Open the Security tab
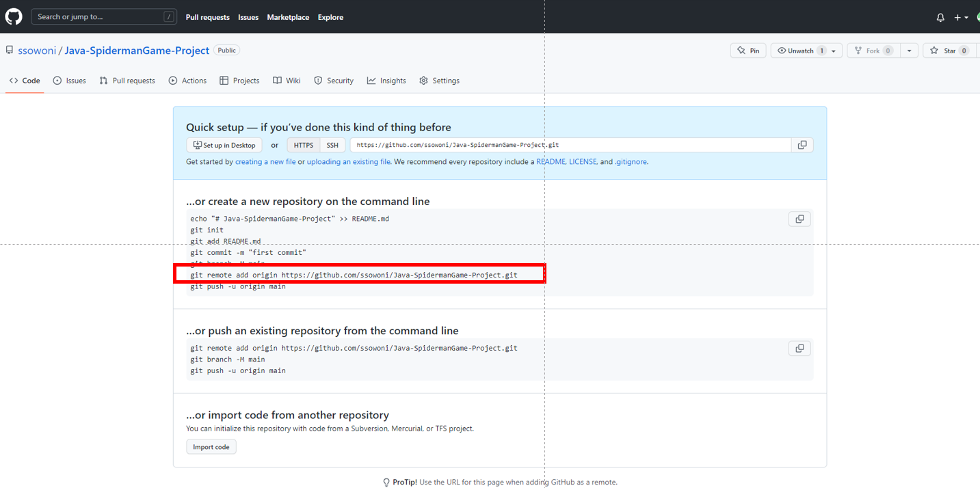Screen dimensions: 980x488 334,81
